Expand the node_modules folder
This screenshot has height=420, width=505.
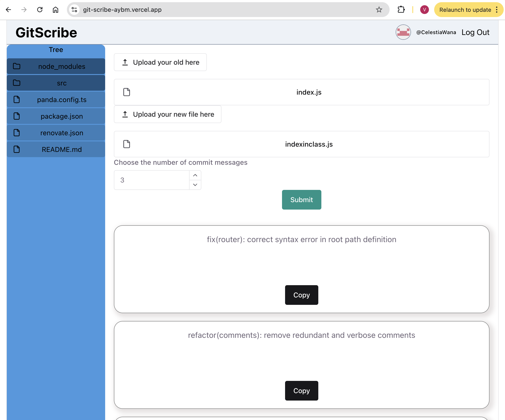[x=56, y=66]
